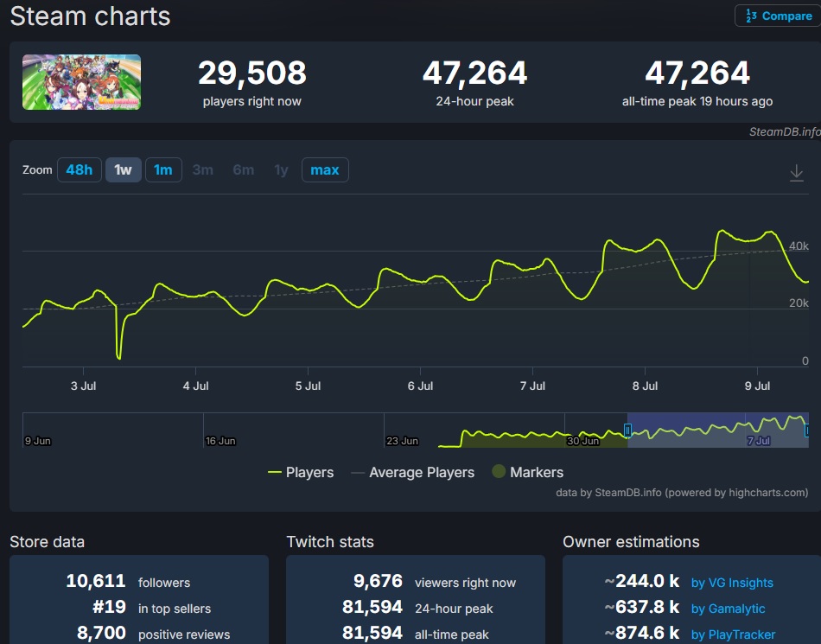Viewport: 821px width, 644px height.
Task: Click the 9,676 viewers right now row
Action: (x=435, y=582)
